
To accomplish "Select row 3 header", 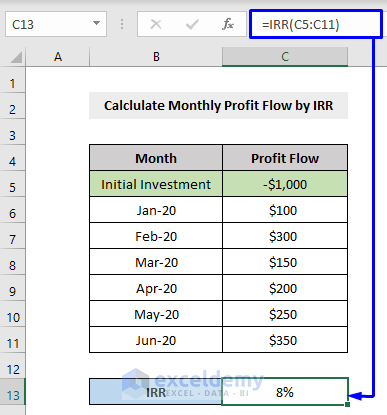I will point(12,132).
